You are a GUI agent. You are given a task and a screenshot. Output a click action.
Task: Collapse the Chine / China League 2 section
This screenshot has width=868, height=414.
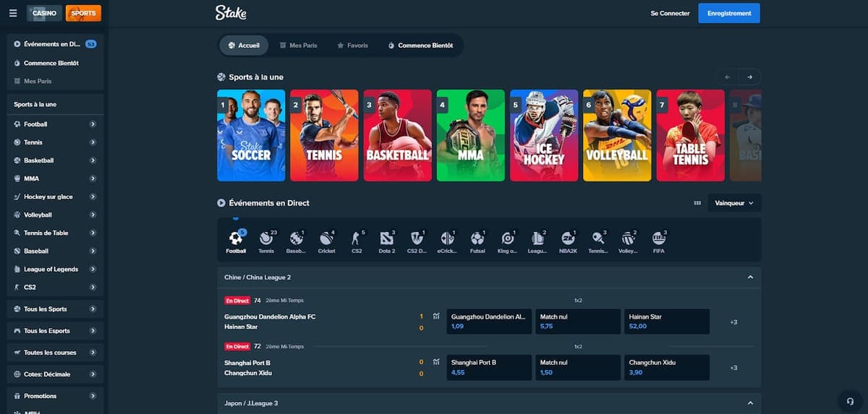750,277
